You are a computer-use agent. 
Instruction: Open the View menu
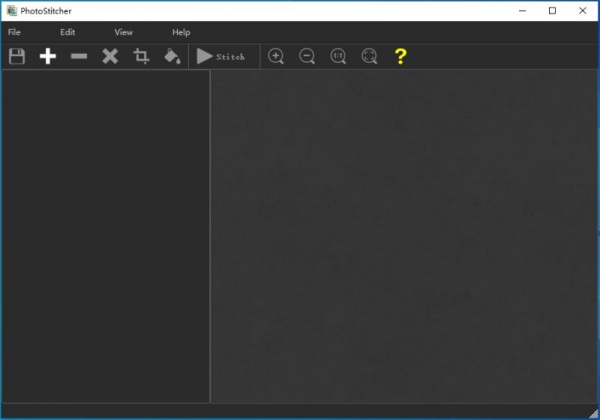click(124, 32)
